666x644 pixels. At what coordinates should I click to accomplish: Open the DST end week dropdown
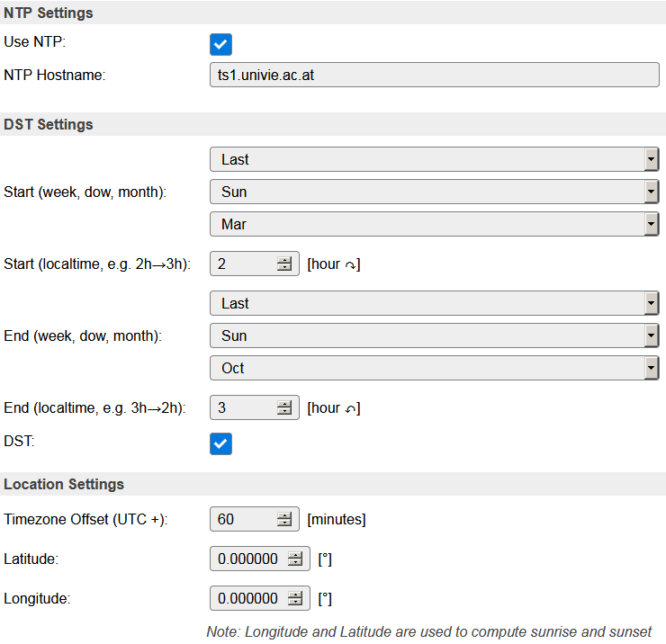point(434,303)
